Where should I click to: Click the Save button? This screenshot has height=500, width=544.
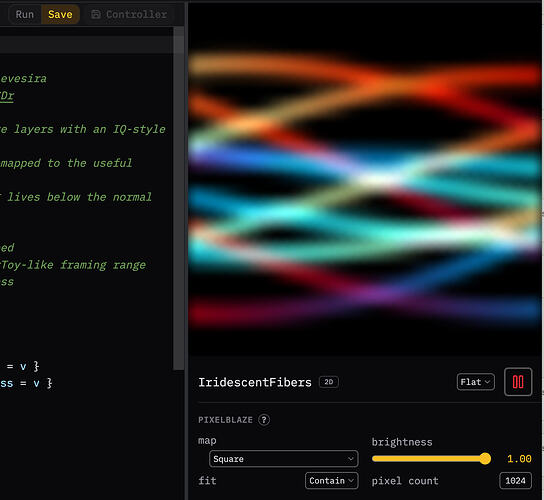pos(60,15)
